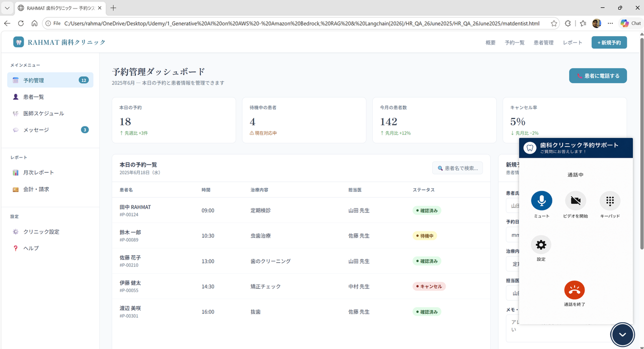Open call settings gear
Image resolution: width=644 pixels, height=349 pixels.
[541, 245]
